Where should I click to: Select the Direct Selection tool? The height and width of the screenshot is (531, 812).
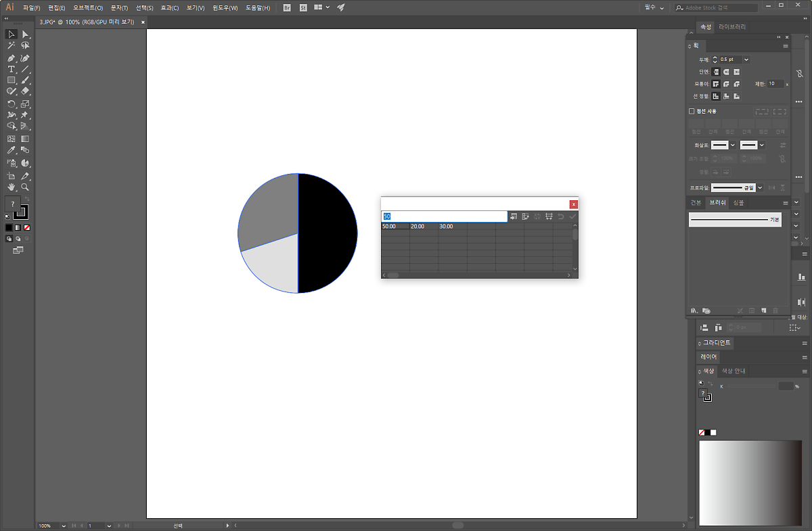(x=25, y=34)
